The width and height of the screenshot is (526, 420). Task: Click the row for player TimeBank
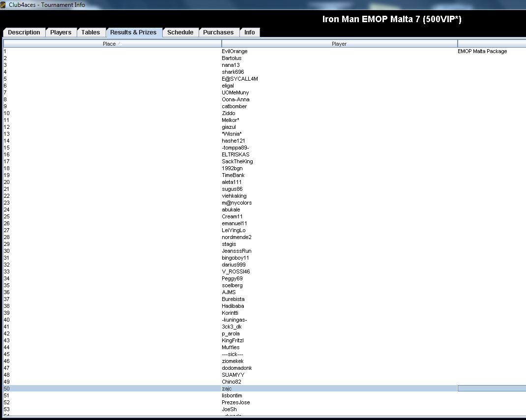tap(233, 175)
